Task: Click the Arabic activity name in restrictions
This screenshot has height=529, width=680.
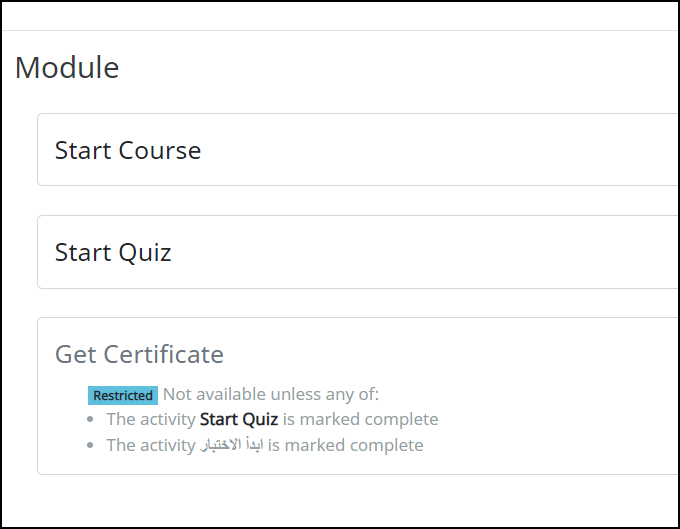Action: click(x=232, y=445)
